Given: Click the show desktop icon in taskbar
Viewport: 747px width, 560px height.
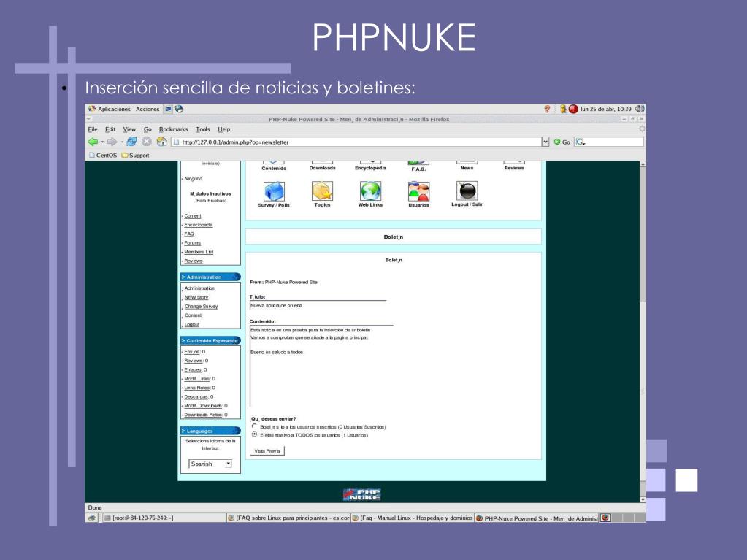Looking at the screenshot, I should [x=92, y=518].
